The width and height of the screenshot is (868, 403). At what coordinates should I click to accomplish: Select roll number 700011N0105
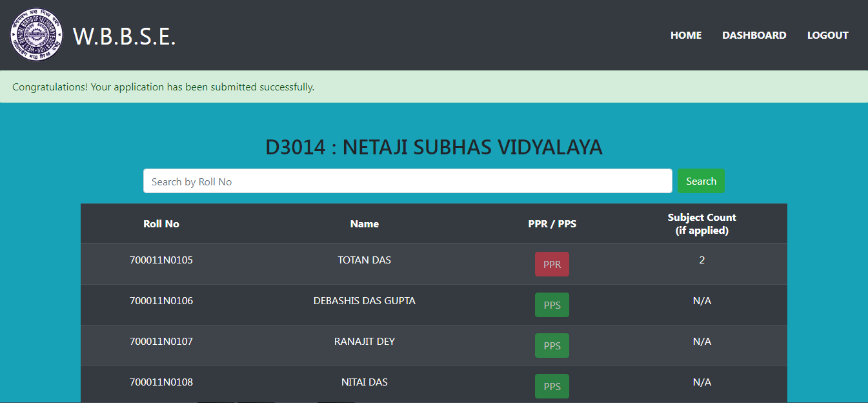[x=161, y=260]
